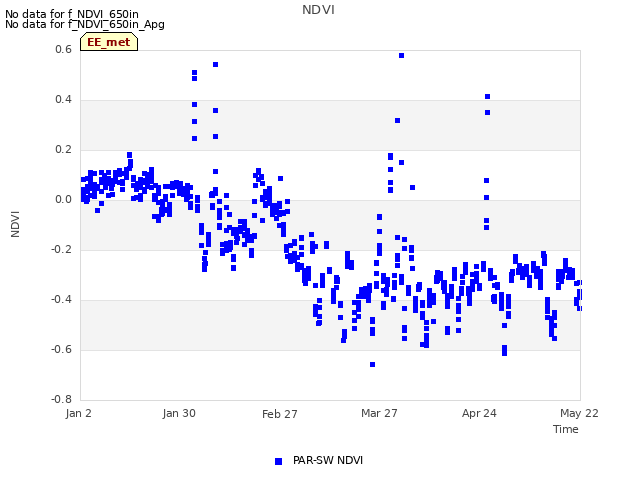Click the 0.6 y-axis tick label

coord(63,49)
